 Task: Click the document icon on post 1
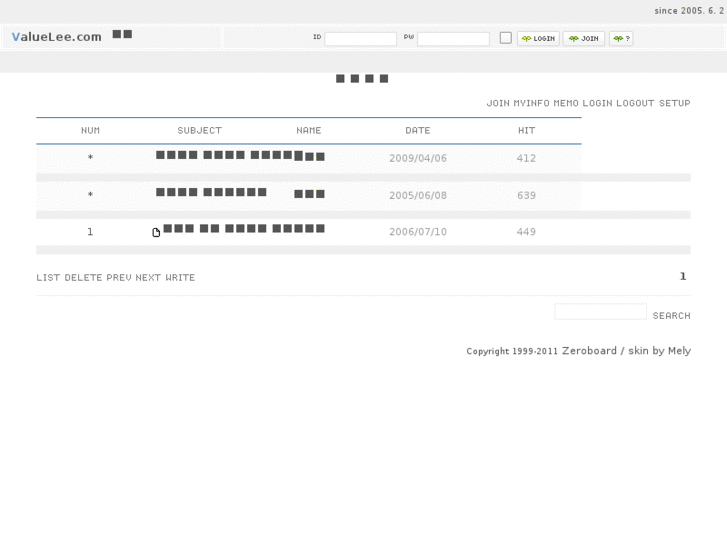156,232
